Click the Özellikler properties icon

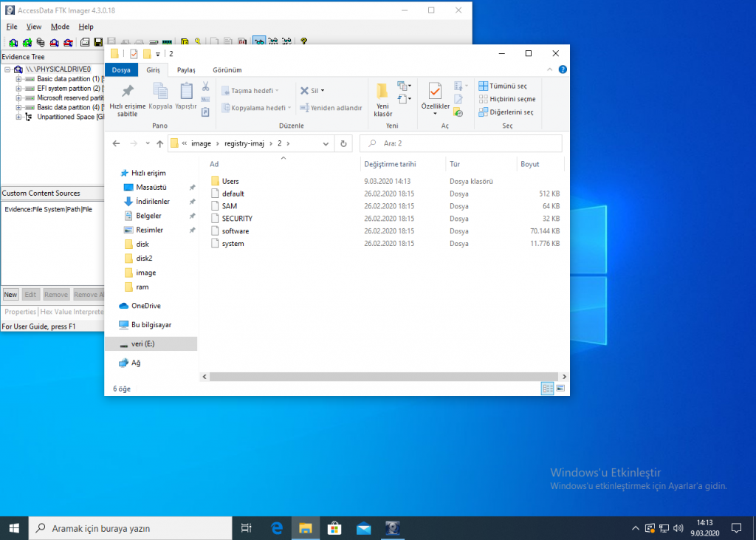[435, 98]
